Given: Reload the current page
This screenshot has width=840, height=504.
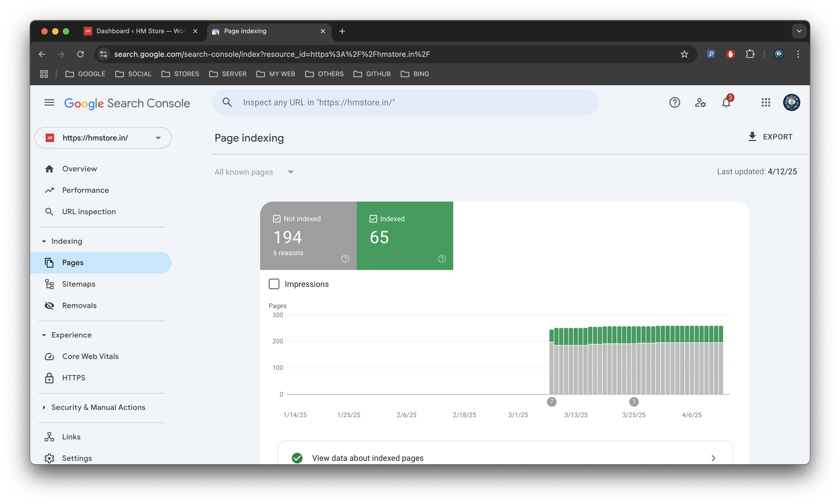Looking at the screenshot, I should pyautogui.click(x=80, y=54).
